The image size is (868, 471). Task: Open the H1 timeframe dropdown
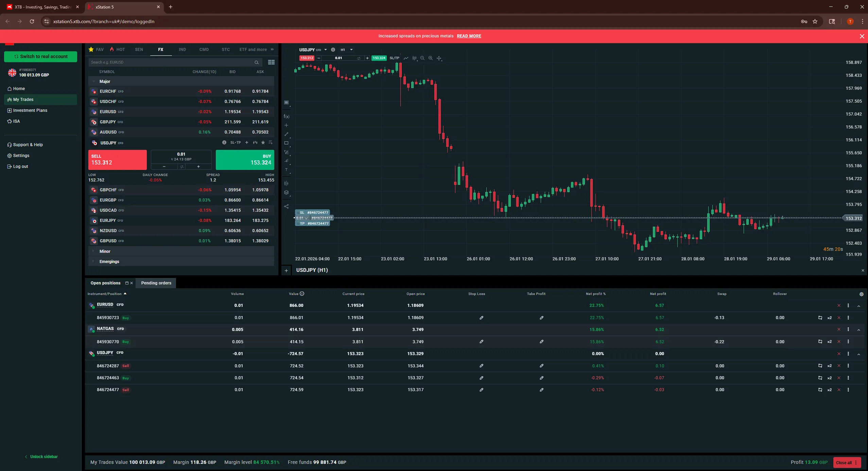pyautogui.click(x=347, y=50)
